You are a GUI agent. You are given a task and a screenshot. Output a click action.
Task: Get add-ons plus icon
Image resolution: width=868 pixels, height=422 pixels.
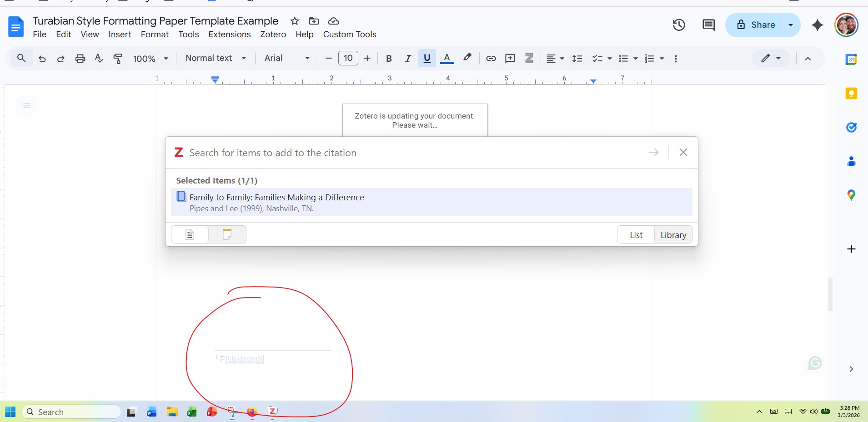pyautogui.click(x=851, y=249)
